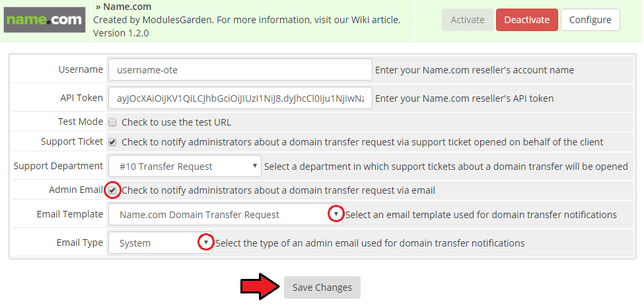The width and height of the screenshot is (644, 304).
Task: Uncheck the Support Ticket checkbox
Action: [x=112, y=142]
